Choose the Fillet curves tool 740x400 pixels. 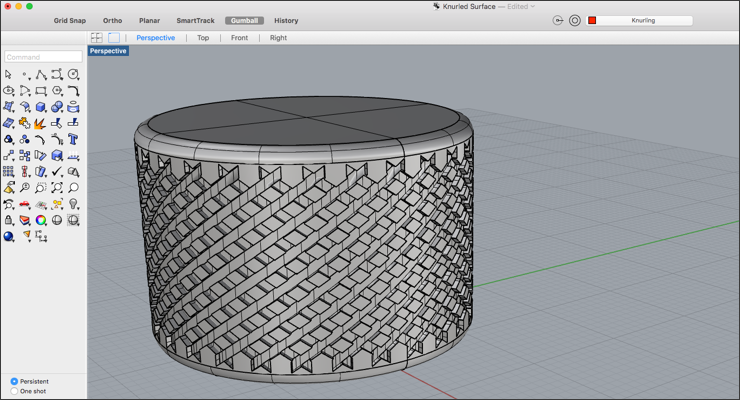pos(73,91)
